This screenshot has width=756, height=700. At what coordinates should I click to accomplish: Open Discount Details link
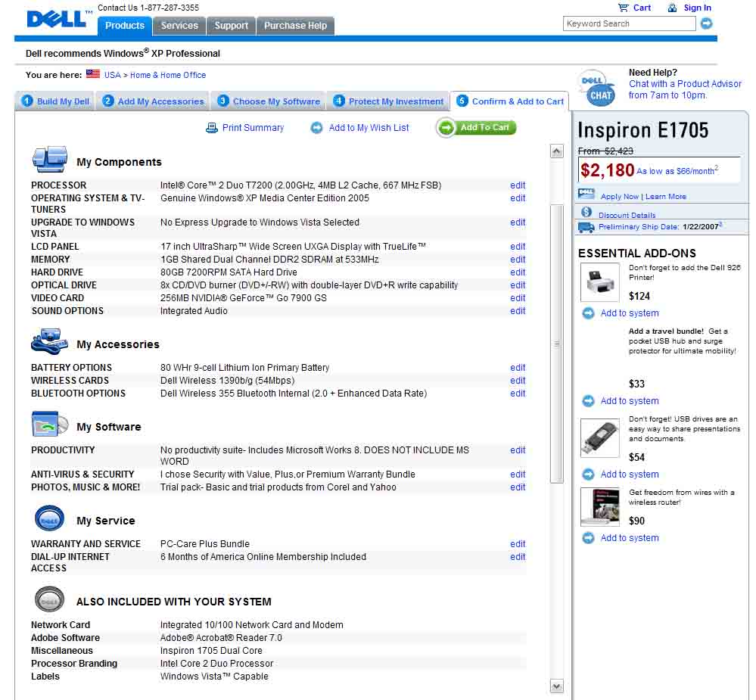point(627,215)
